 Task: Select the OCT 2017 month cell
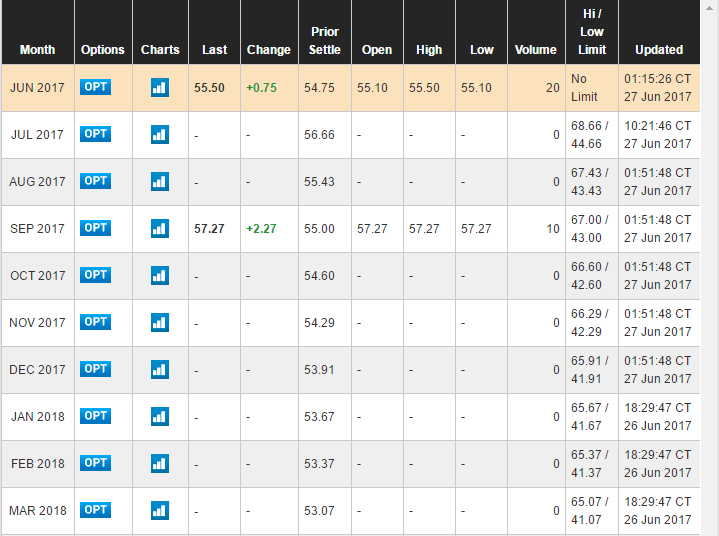click(38, 276)
